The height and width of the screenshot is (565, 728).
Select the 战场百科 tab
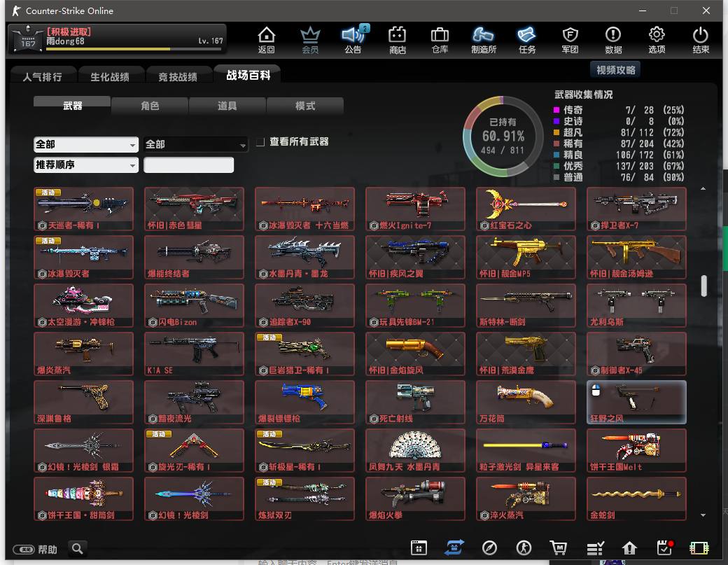[x=248, y=75]
